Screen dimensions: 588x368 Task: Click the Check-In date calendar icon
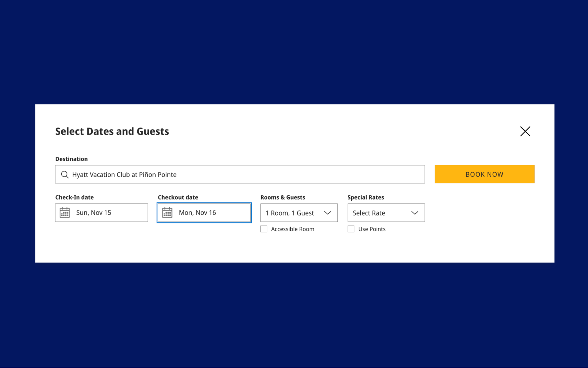click(x=65, y=213)
